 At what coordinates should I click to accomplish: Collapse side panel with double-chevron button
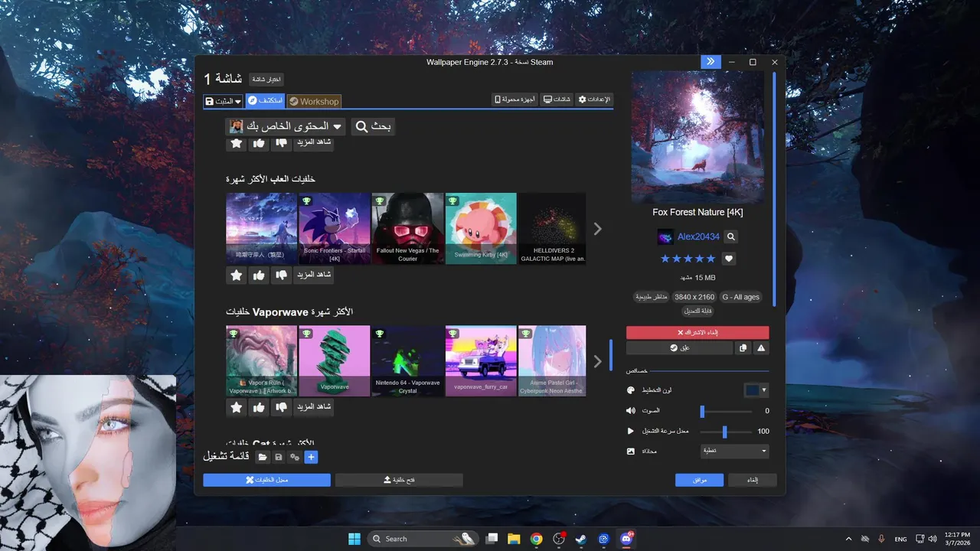pyautogui.click(x=710, y=62)
